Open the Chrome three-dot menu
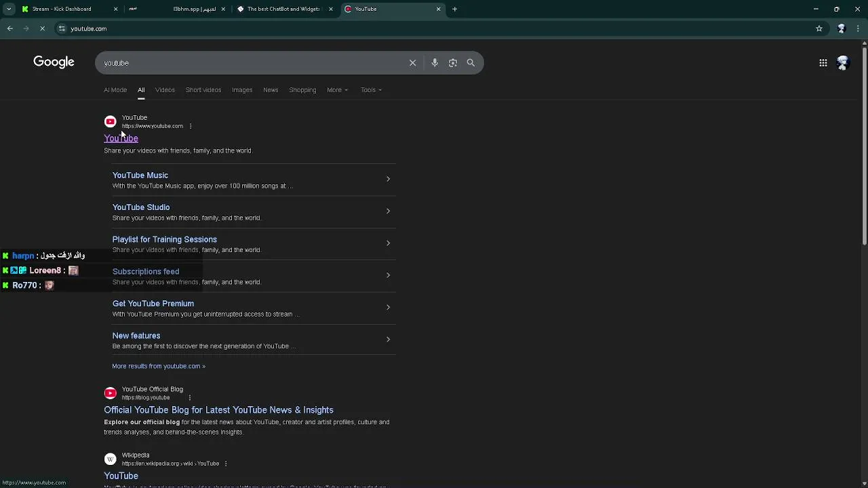Screen dimensions: 868x488 pos(858,28)
